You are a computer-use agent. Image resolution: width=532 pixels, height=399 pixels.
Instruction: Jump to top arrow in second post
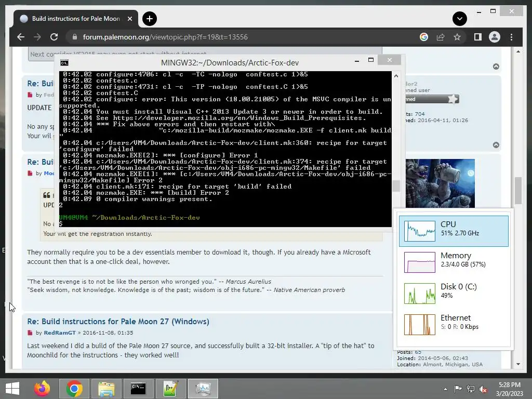point(496,145)
